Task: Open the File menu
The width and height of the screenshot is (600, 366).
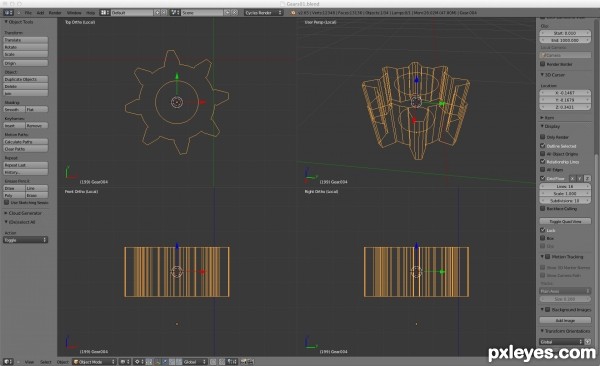Action: [28, 13]
